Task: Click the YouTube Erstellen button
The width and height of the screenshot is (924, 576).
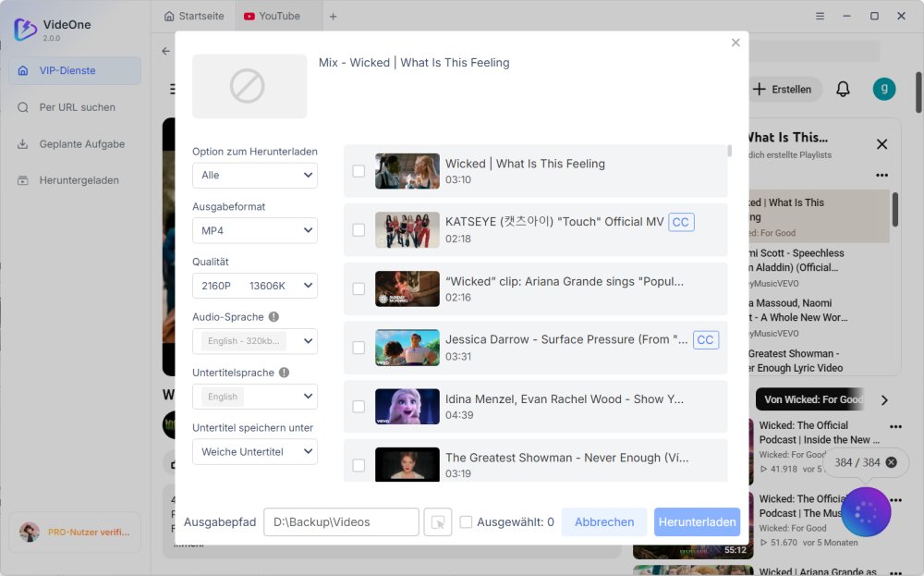Action: pyautogui.click(x=784, y=89)
